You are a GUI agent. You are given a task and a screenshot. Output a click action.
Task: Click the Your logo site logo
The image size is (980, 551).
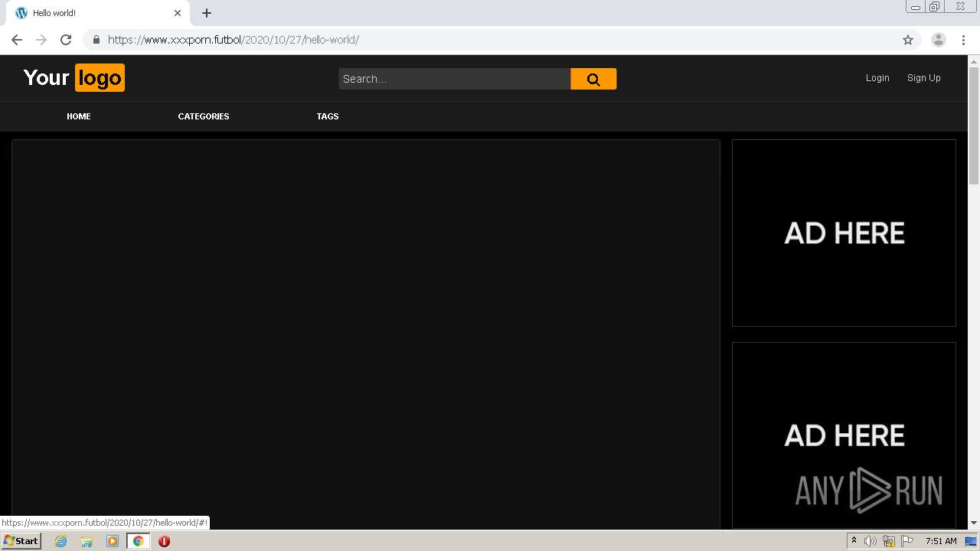pos(73,77)
